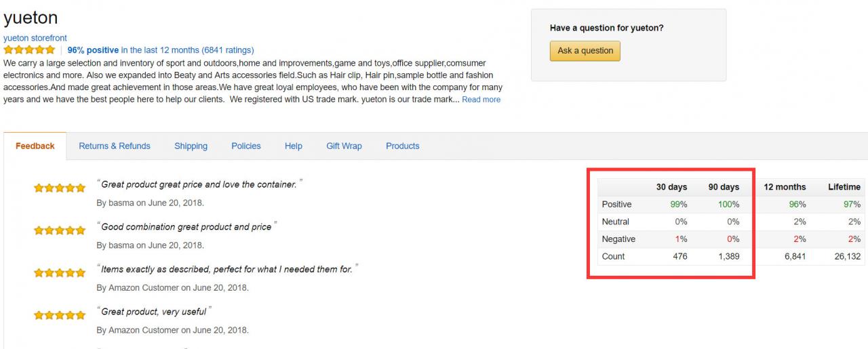Click the 90 days positive percentage 100%
868x349 pixels.
click(728, 205)
